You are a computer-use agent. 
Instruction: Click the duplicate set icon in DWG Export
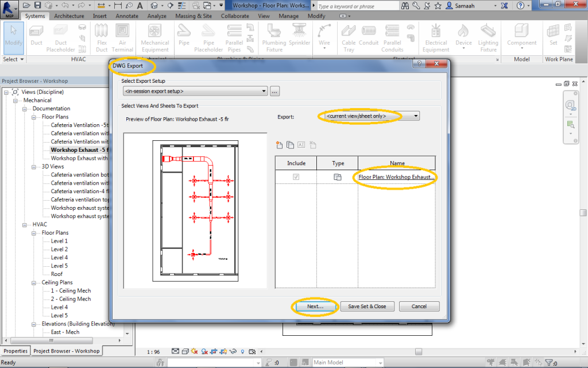(x=290, y=145)
